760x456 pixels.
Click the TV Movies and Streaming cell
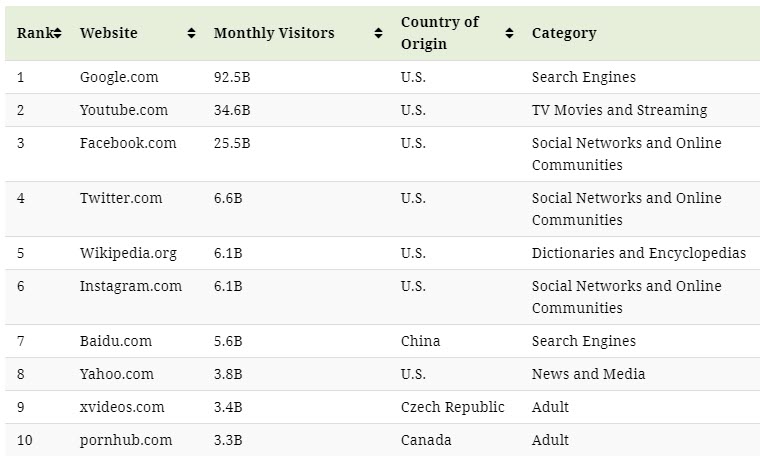point(619,110)
